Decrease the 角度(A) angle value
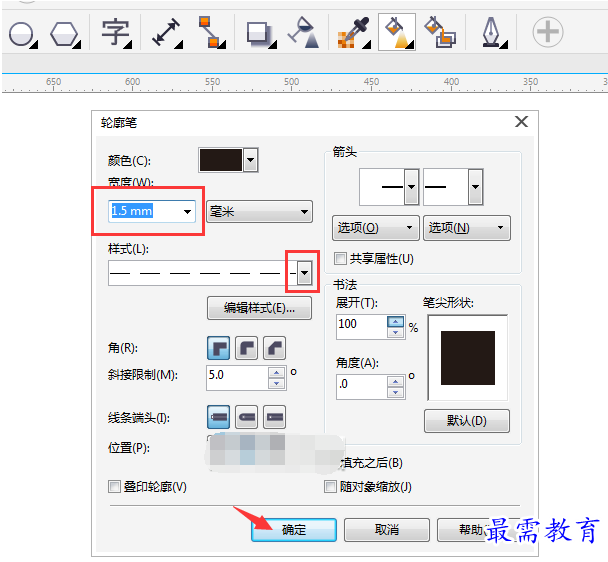The width and height of the screenshot is (608, 562). click(x=396, y=392)
